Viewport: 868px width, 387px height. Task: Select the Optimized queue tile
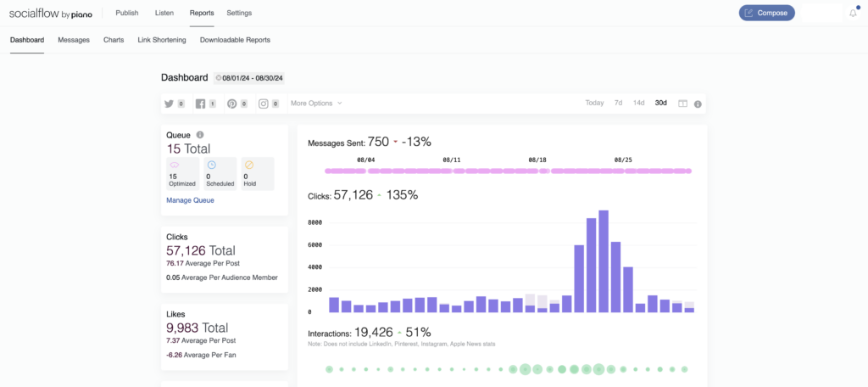coord(182,173)
